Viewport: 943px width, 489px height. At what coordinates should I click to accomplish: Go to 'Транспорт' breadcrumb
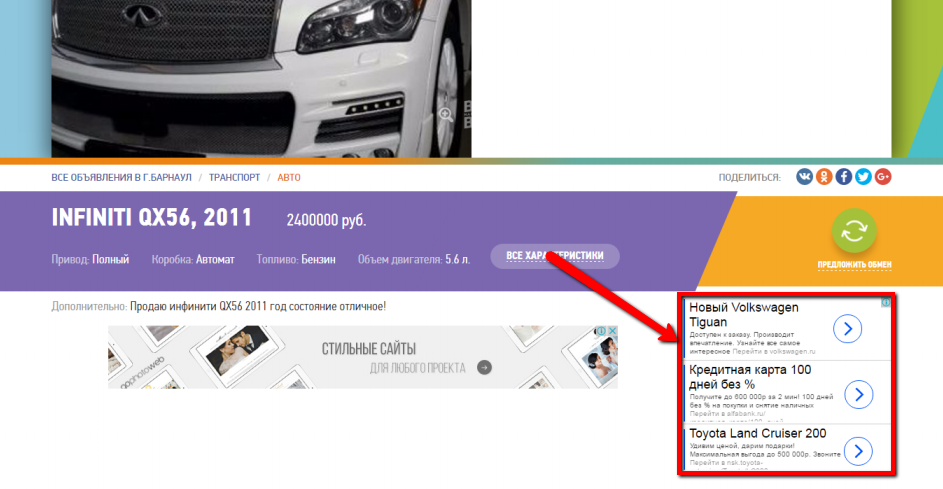235,177
